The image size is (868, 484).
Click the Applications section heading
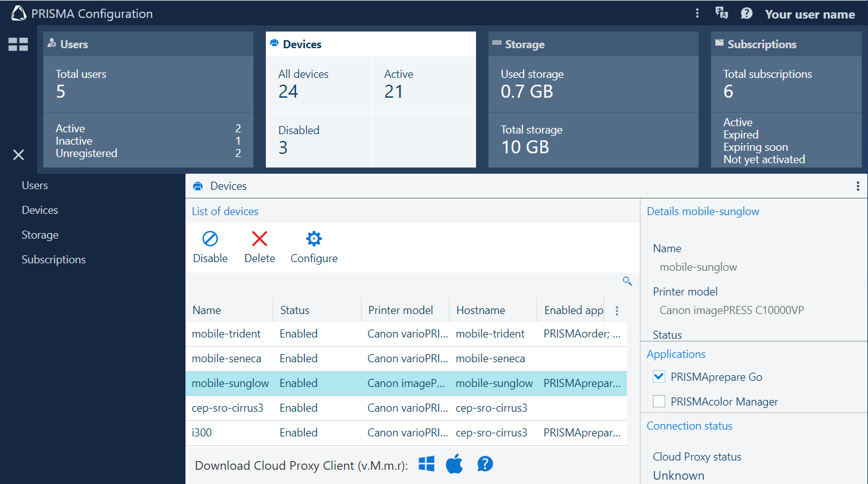coord(676,354)
